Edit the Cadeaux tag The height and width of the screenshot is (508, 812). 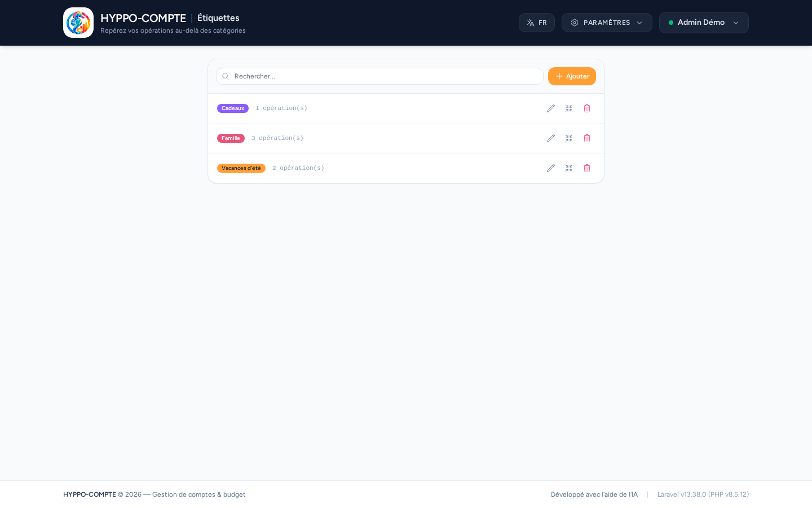pyautogui.click(x=551, y=108)
